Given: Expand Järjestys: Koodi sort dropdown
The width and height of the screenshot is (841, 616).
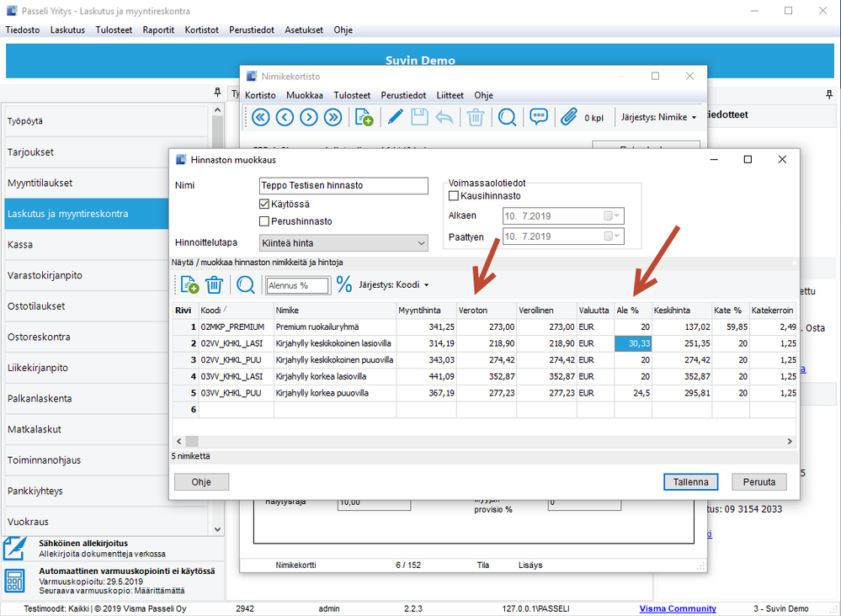Looking at the screenshot, I should click(x=393, y=285).
